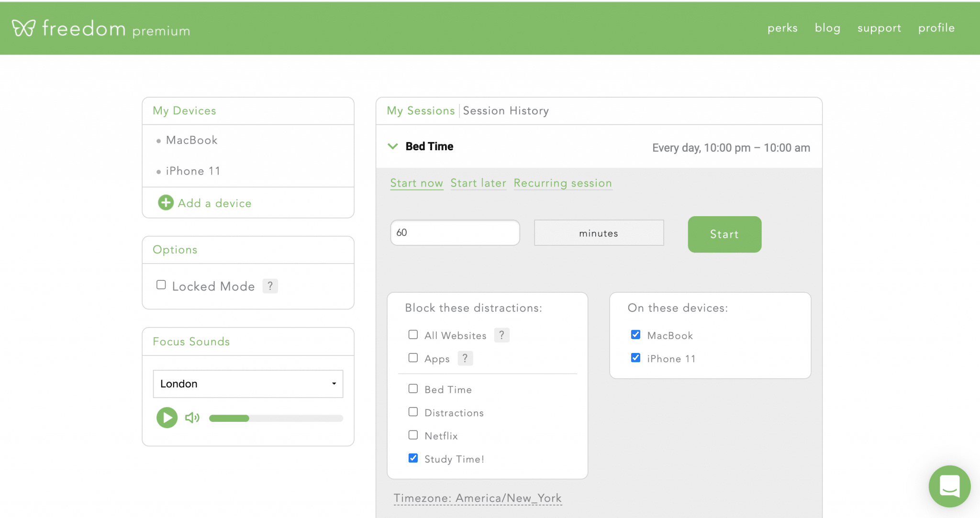Enable Locked Mode
This screenshot has width=980, height=518.
pos(161,284)
